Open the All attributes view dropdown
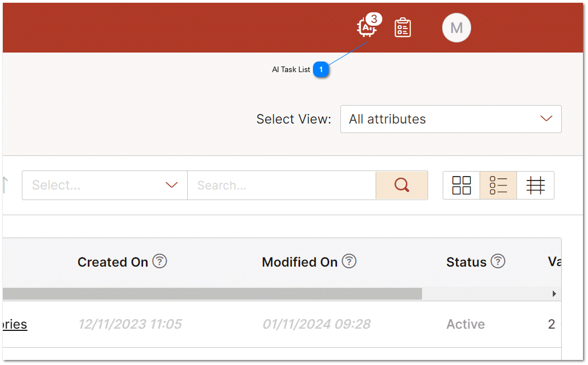This screenshot has width=588, height=365. [x=451, y=119]
